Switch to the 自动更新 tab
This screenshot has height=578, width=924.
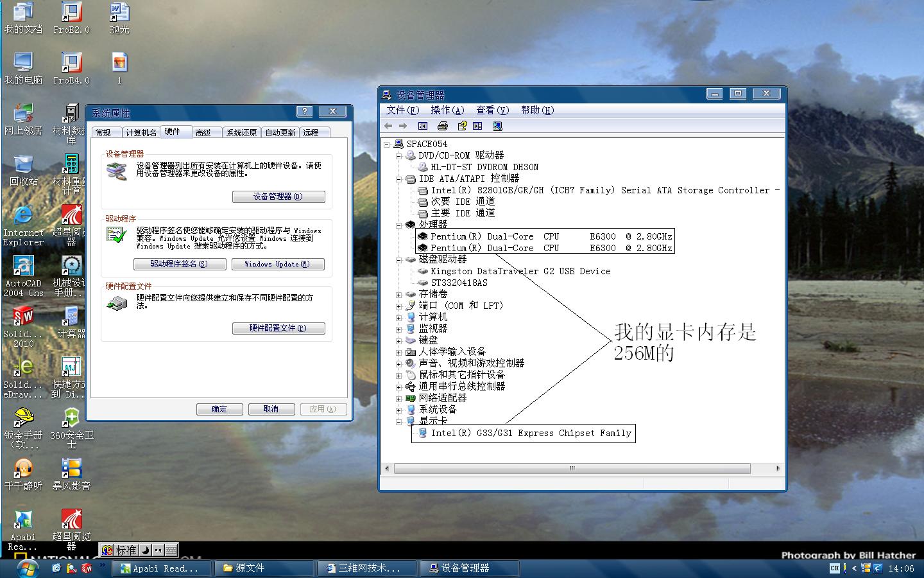pyautogui.click(x=280, y=133)
